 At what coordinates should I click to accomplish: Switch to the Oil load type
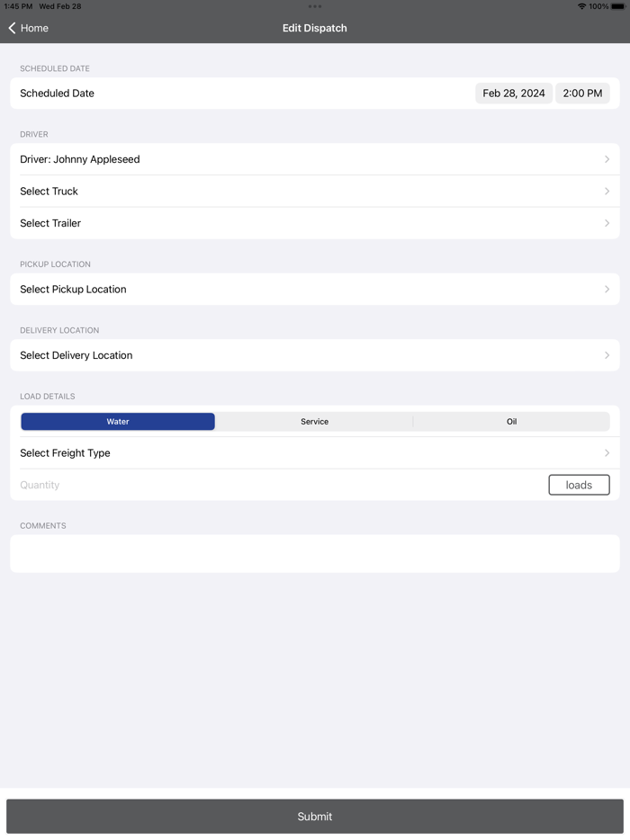[511, 421]
